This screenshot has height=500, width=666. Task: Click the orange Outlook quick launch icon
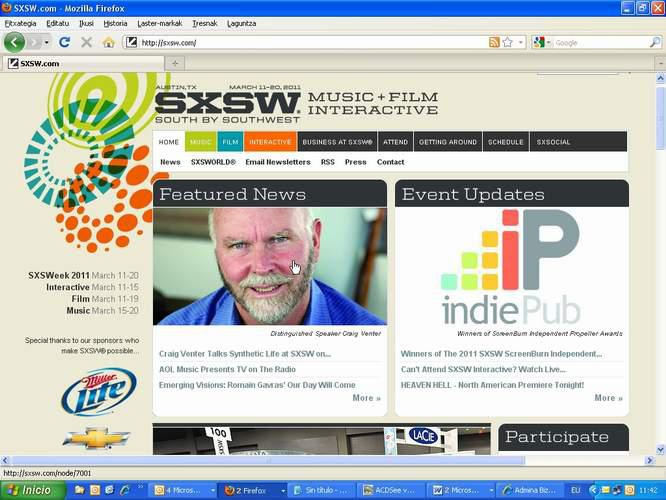click(x=95, y=490)
